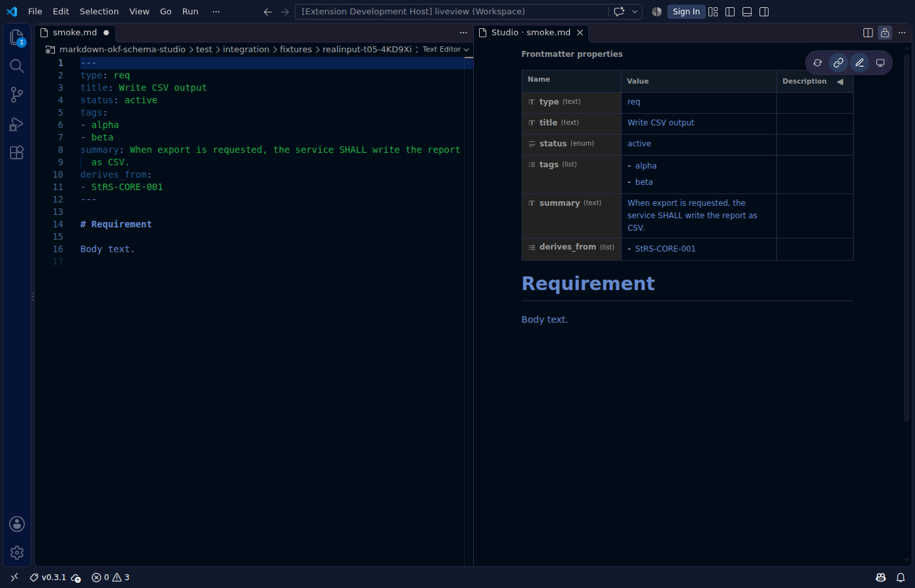Click the split editor right icon
The width and height of the screenshot is (915, 588).
point(868,33)
